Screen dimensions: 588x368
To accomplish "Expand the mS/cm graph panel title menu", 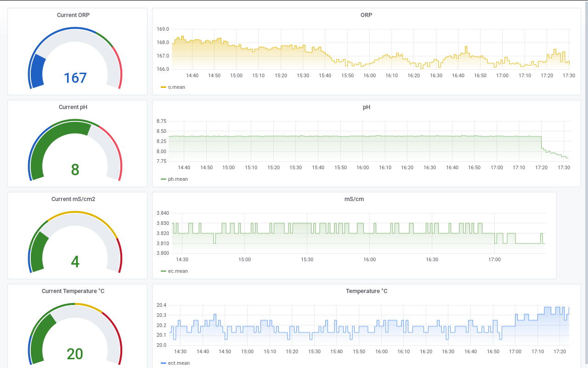I will pyautogui.click(x=354, y=199).
